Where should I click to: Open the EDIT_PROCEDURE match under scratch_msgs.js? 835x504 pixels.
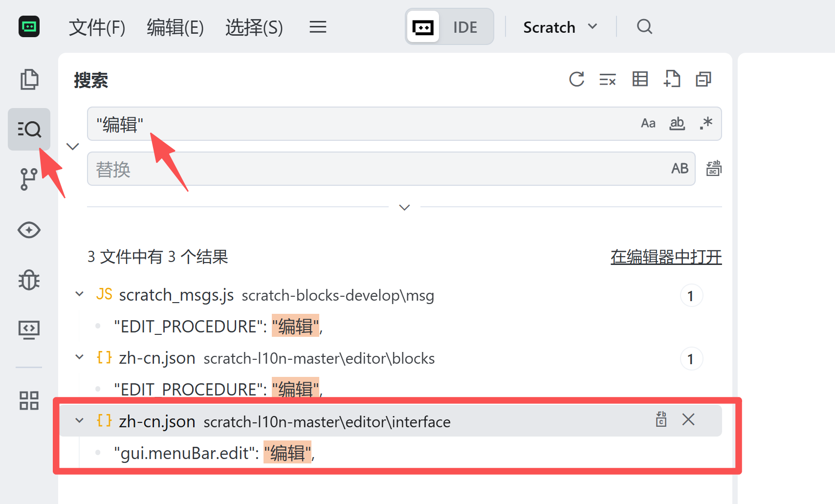218,327
